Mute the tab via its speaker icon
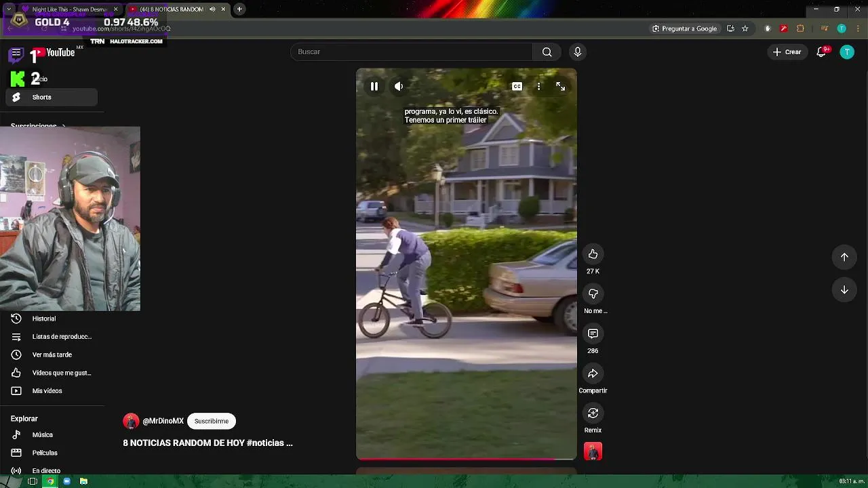 click(x=212, y=9)
